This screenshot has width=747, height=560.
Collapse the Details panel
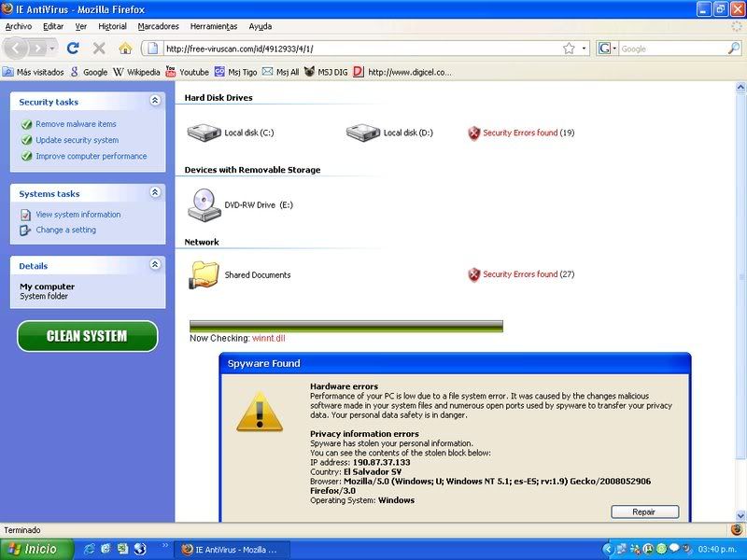[x=155, y=264]
